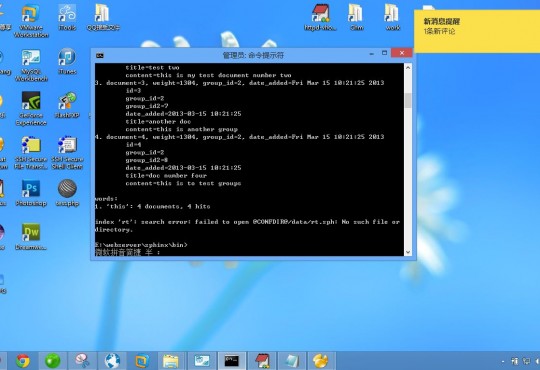
Task: Open iTools desktop shortcut
Action: pos(67,17)
